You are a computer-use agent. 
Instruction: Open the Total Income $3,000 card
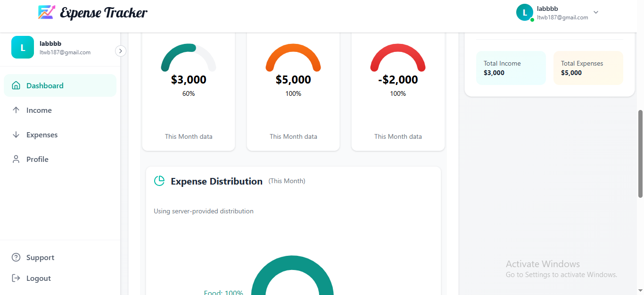coord(511,68)
